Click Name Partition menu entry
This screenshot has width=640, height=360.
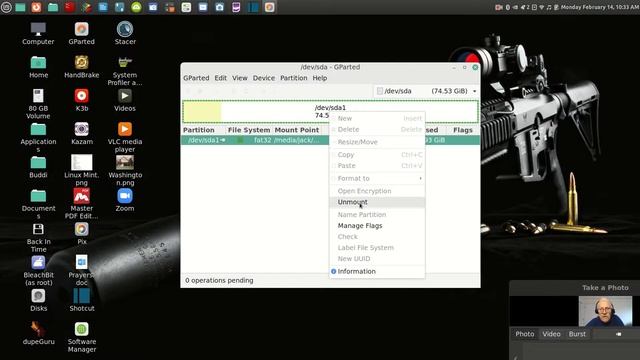click(377, 215)
